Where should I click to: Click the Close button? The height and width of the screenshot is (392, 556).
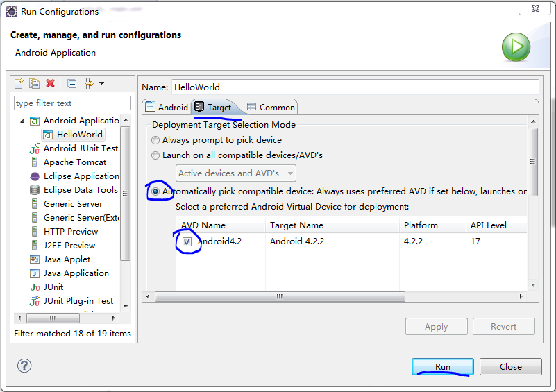(x=510, y=367)
